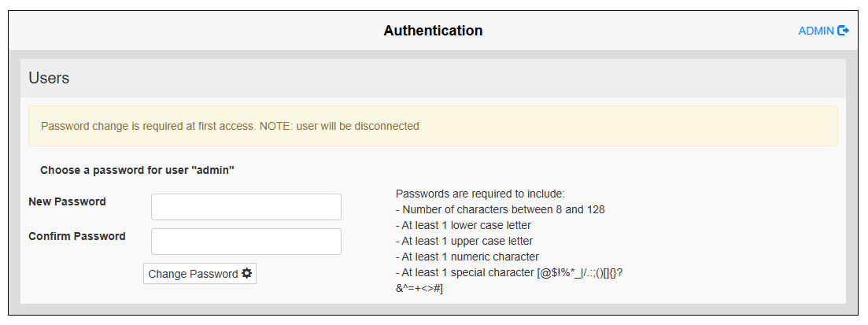Click the character count requirement line
This screenshot has height=325, width=868.
click(500, 209)
